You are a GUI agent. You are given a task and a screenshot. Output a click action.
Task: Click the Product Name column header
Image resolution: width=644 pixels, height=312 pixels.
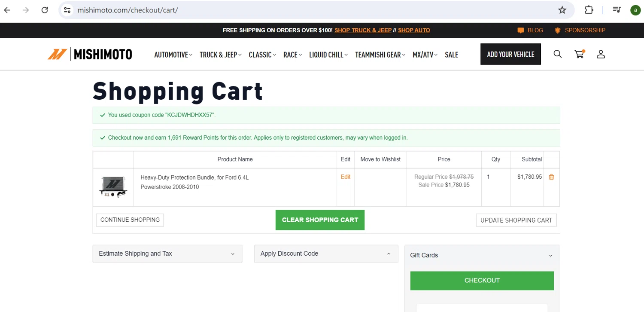click(x=235, y=159)
